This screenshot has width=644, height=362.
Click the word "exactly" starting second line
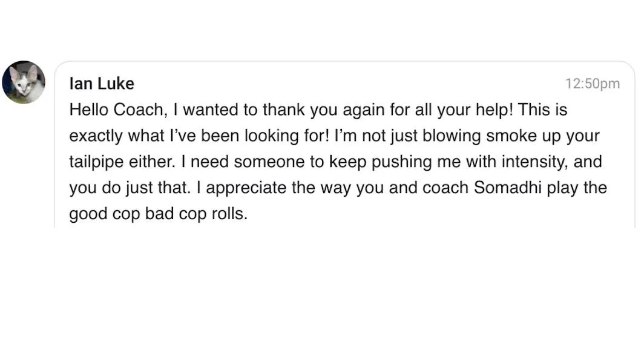click(96, 136)
